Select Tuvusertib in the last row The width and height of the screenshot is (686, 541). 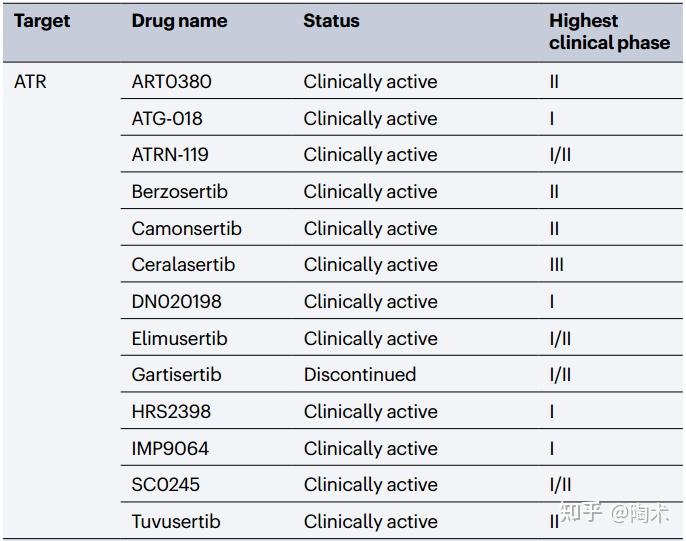(176, 522)
